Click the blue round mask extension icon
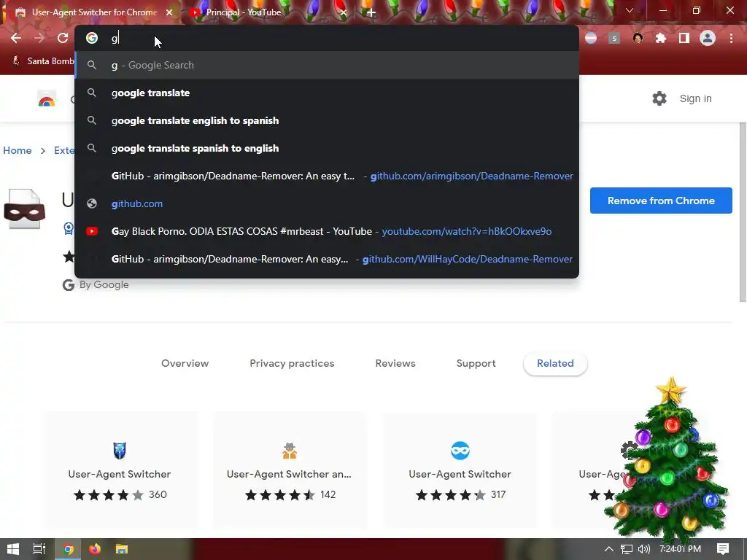 [460, 451]
